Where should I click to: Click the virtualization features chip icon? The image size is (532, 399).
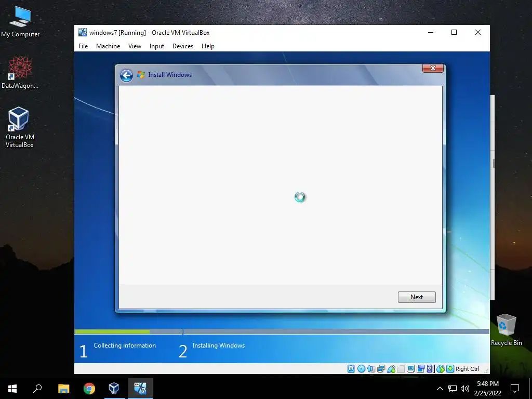(x=430, y=369)
